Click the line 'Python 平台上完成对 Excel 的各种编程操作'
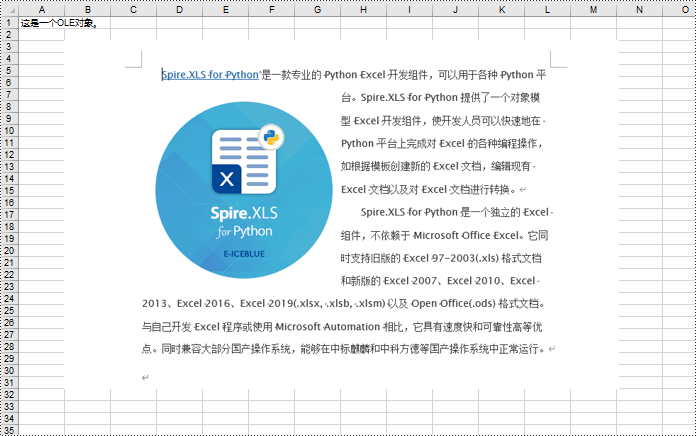This screenshot has height=436, width=696. pyautogui.click(x=441, y=143)
